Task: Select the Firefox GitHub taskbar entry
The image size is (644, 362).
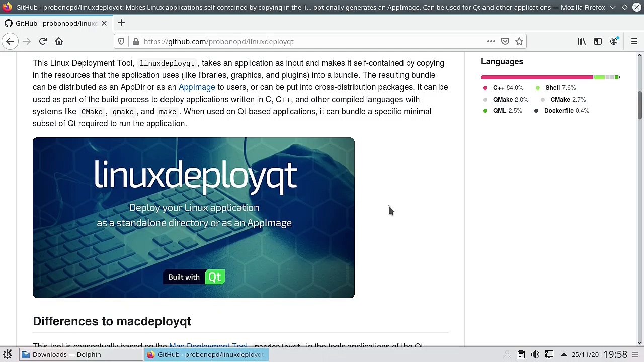Action: click(206, 354)
